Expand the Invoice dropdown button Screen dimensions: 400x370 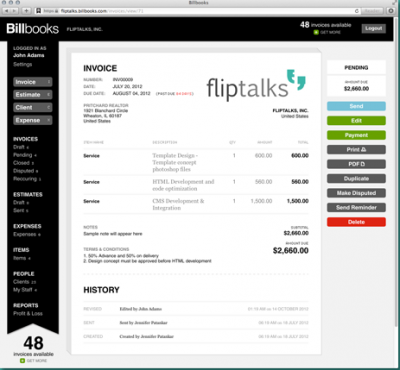[33, 82]
